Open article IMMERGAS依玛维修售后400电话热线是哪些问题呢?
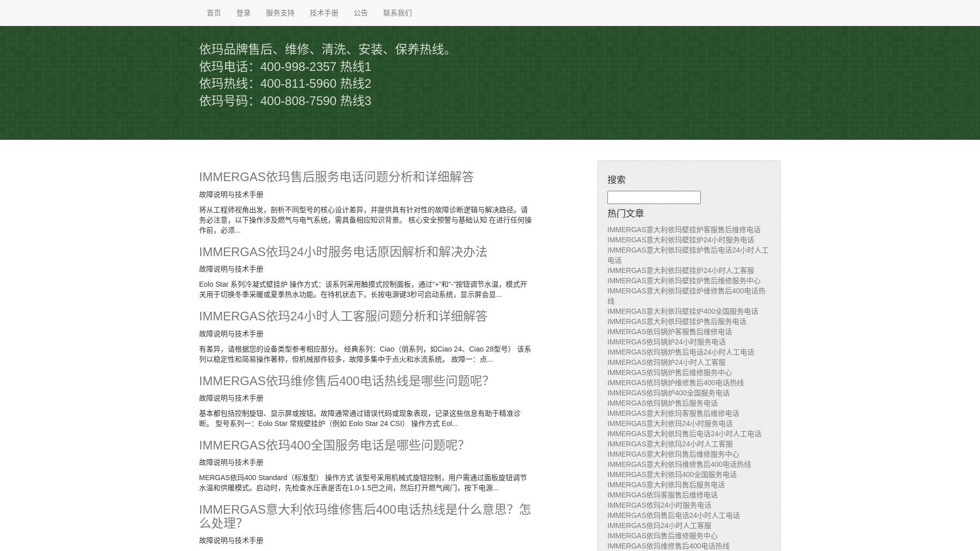 344,381
